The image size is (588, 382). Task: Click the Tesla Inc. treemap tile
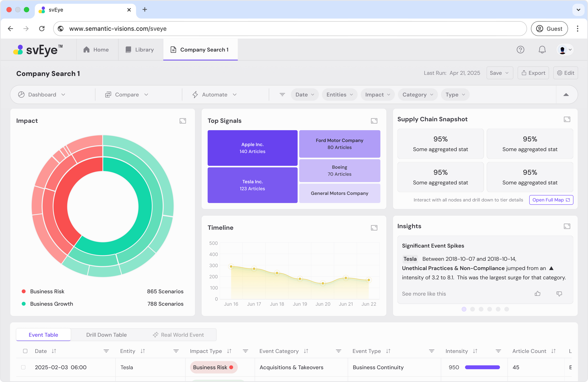coord(252,185)
